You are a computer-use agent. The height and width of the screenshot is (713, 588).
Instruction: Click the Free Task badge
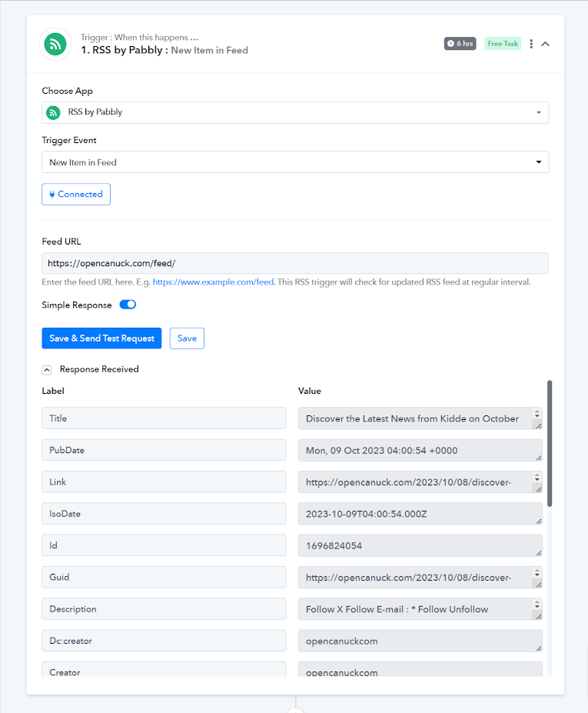click(503, 44)
